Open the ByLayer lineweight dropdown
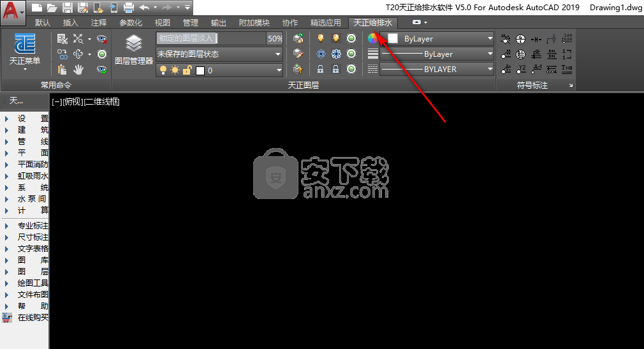The height and width of the screenshot is (349, 644). click(437, 54)
